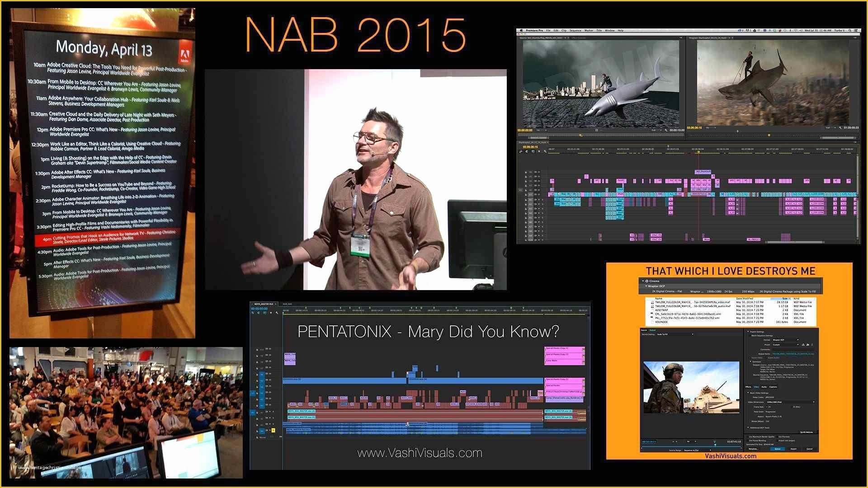Open Program monitor wrench settings icon
The height and width of the screenshot is (488, 868).
click(840, 128)
